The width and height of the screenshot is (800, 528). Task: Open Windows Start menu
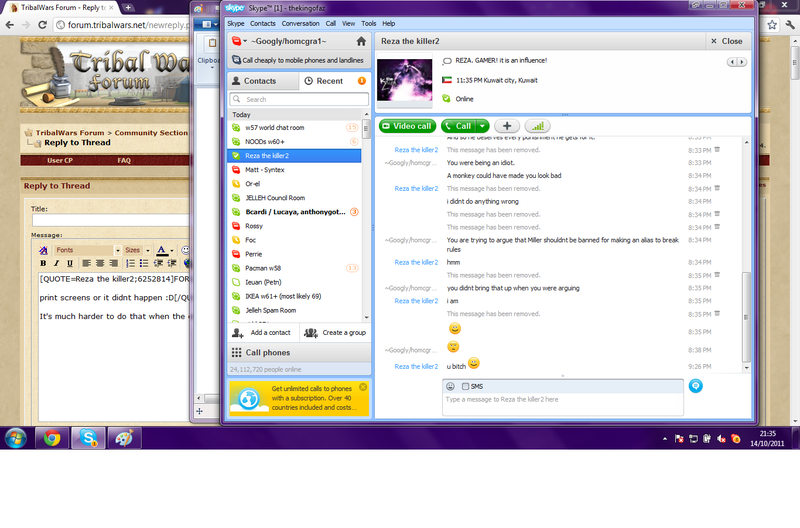tap(16, 438)
